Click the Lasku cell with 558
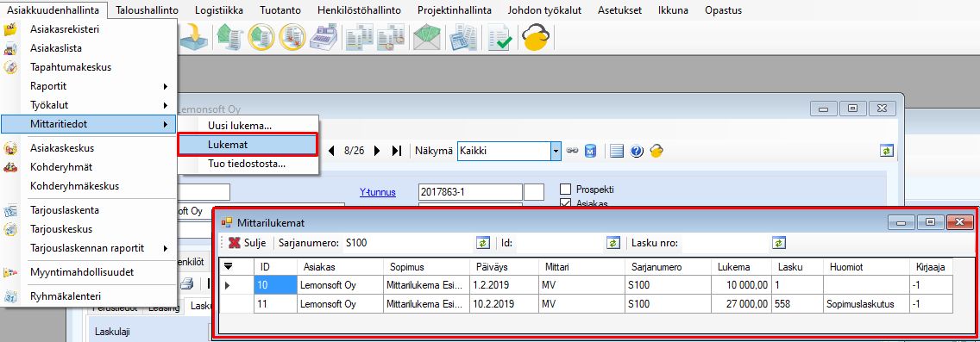 pos(798,305)
